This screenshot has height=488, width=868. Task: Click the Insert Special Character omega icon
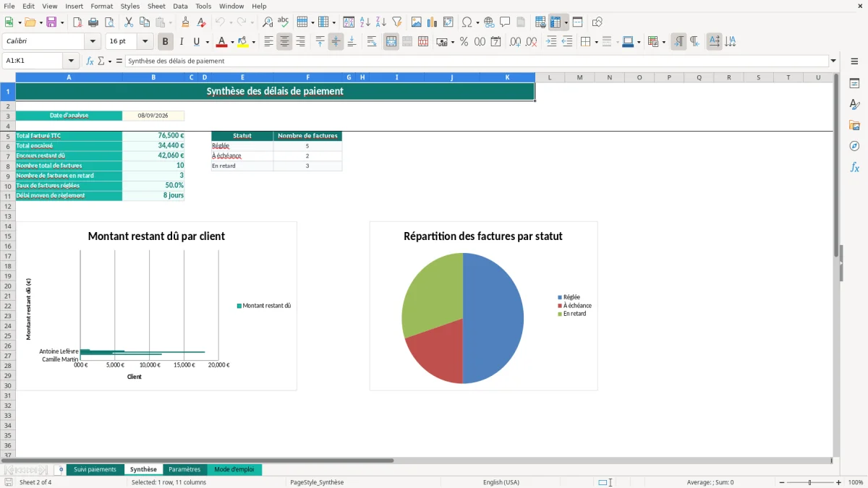[467, 22]
